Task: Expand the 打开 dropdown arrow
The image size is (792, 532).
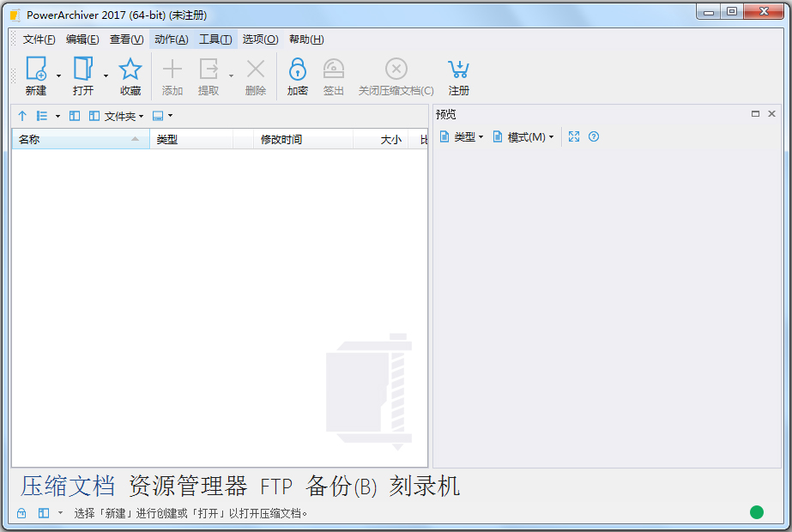Action: 106,76
